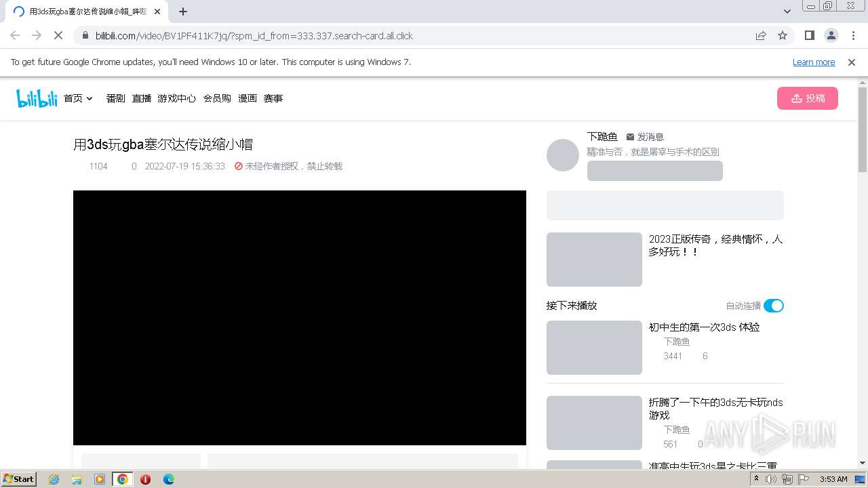Go to 直播 section

tap(142, 98)
